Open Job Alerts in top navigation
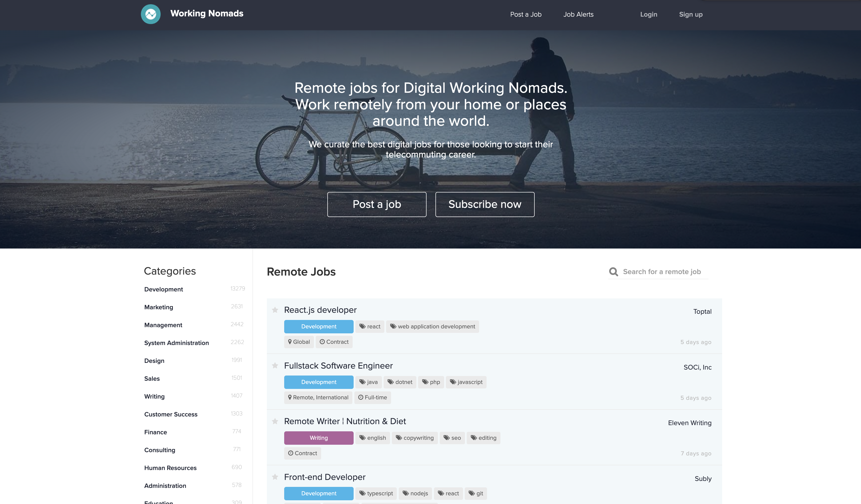 tap(578, 14)
